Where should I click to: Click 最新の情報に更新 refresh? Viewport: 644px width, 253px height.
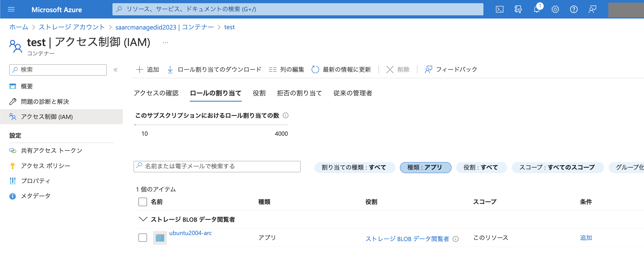click(x=341, y=69)
